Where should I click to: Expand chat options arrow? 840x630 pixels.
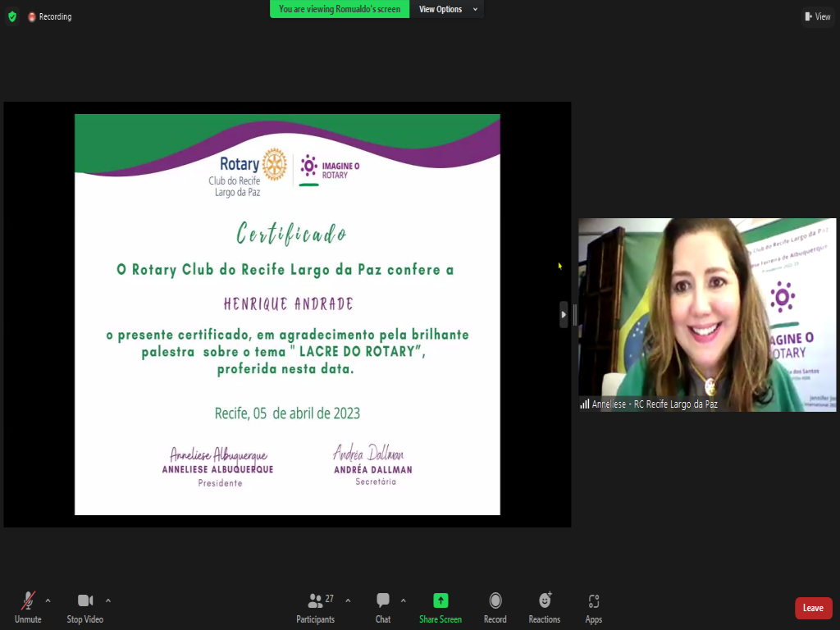coord(403,600)
